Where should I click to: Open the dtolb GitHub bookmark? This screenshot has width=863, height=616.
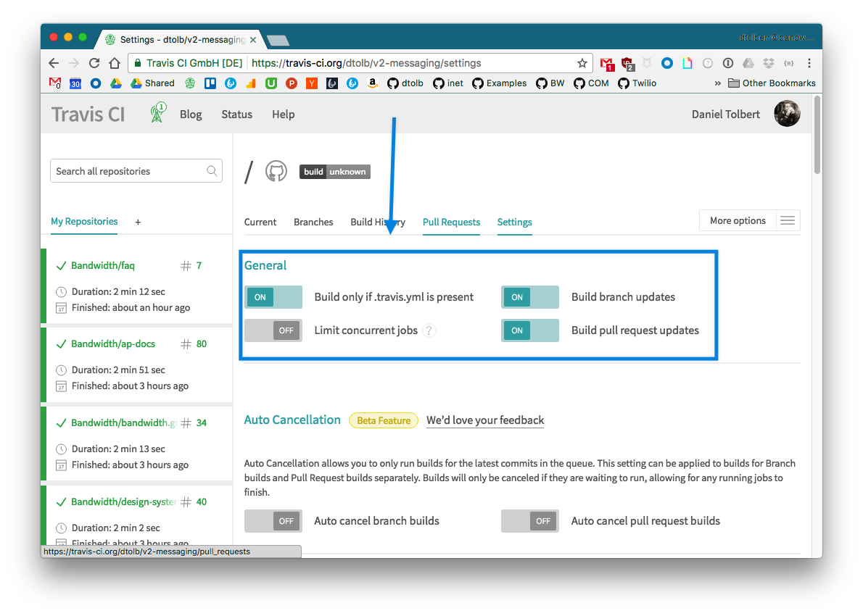coord(405,83)
